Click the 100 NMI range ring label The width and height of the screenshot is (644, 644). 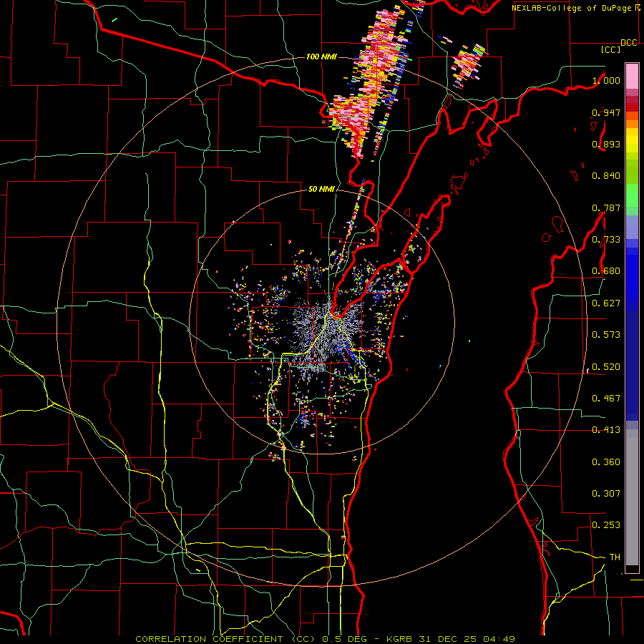(x=321, y=57)
